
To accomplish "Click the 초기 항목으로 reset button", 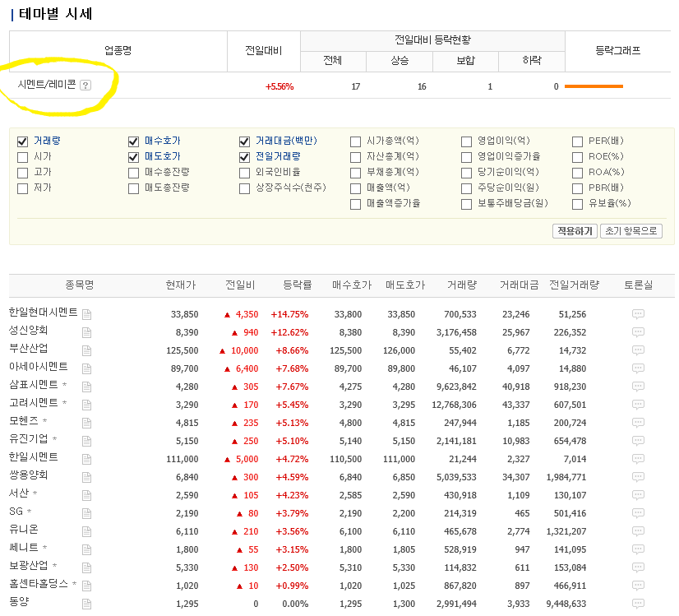I will [x=630, y=231].
